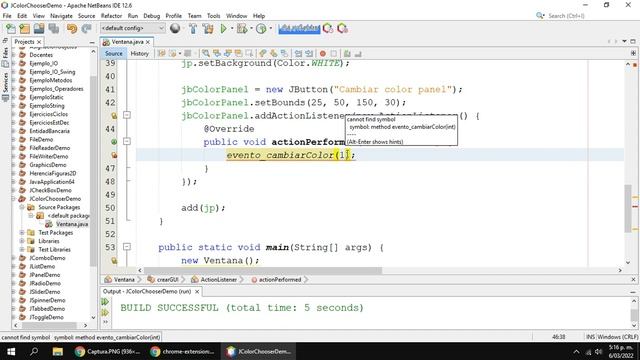Stop macro recording with the square icon
Viewport: 640px width, 360px height.
333,53
